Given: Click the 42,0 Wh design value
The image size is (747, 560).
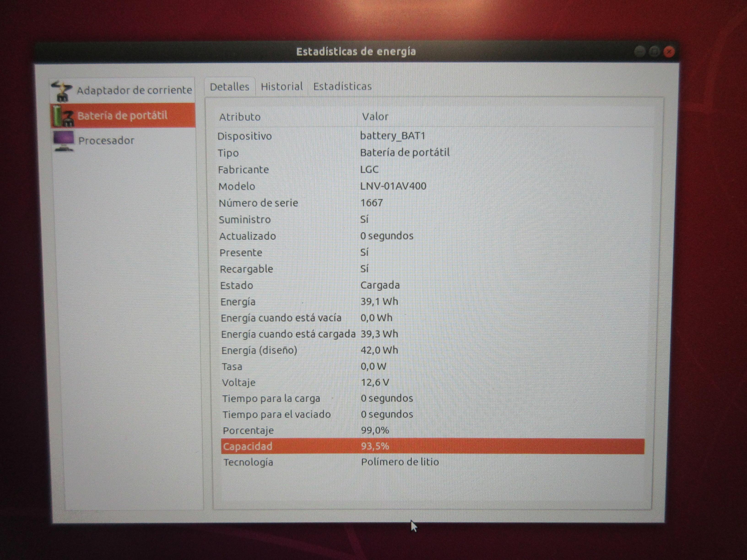Looking at the screenshot, I should (x=379, y=350).
